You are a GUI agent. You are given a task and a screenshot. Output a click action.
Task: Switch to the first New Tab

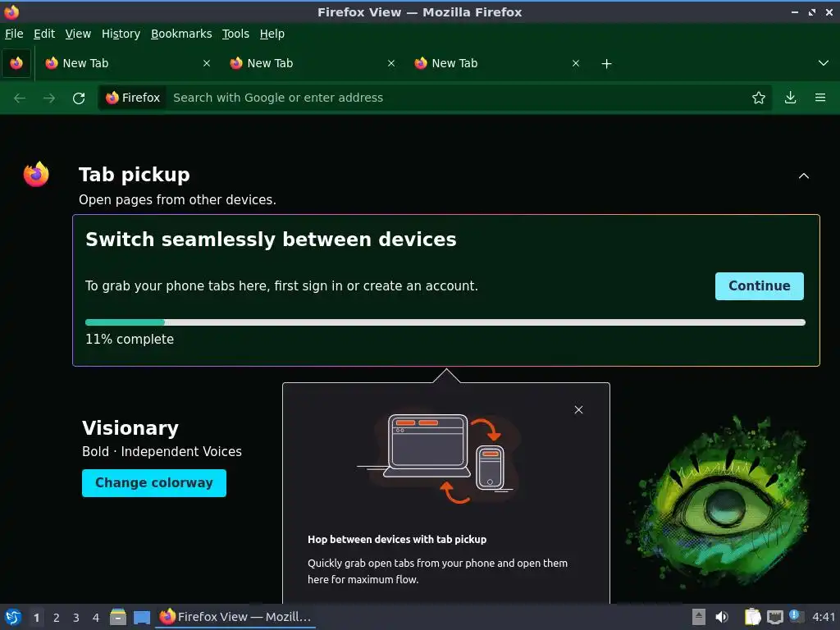click(127, 63)
